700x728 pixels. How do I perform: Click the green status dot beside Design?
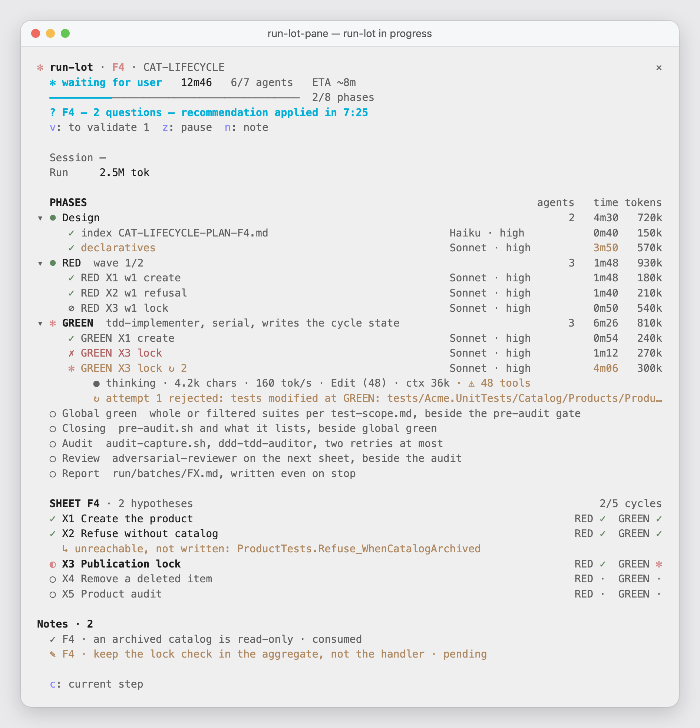tap(53, 218)
